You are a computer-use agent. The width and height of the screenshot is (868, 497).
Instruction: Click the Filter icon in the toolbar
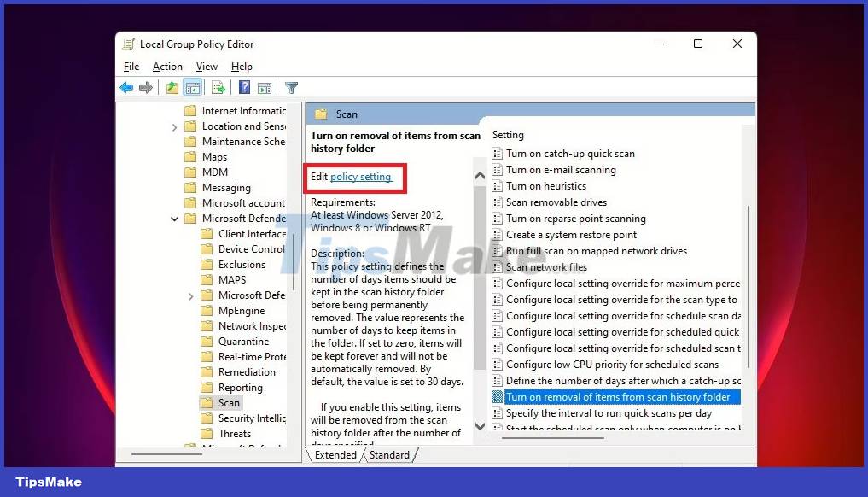click(292, 87)
